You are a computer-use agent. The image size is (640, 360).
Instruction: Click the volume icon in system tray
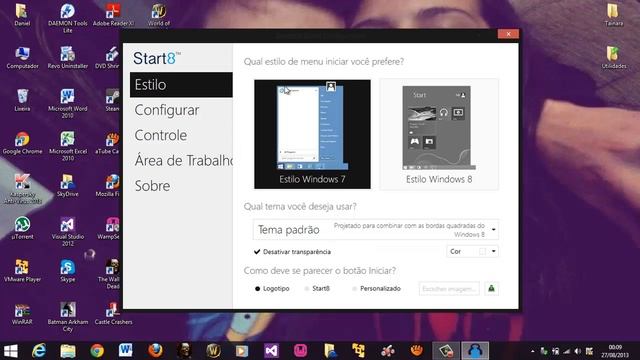(577, 351)
